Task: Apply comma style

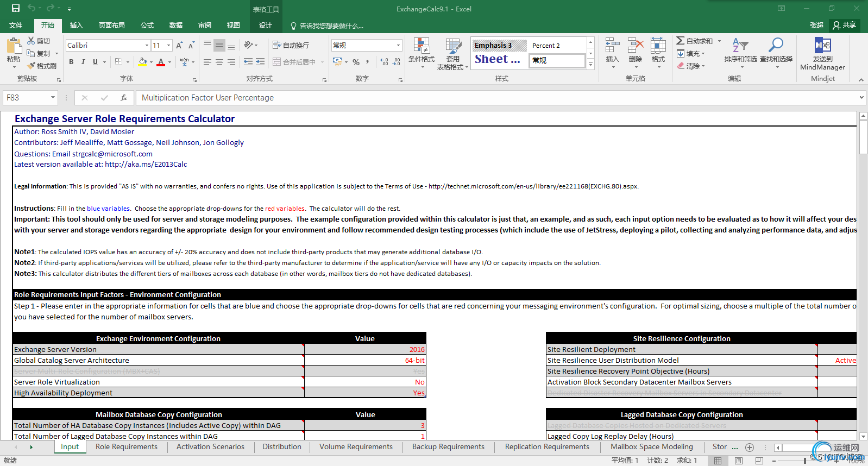Action: coord(368,62)
